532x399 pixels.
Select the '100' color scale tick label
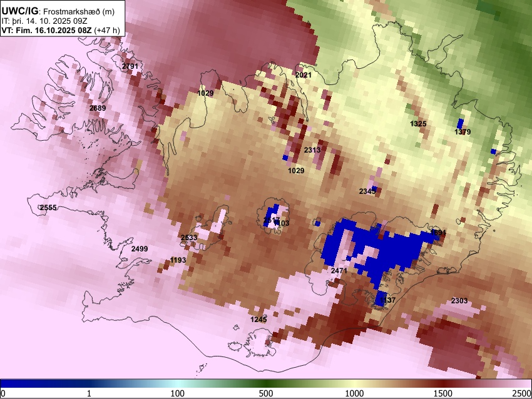click(x=178, y=393)
